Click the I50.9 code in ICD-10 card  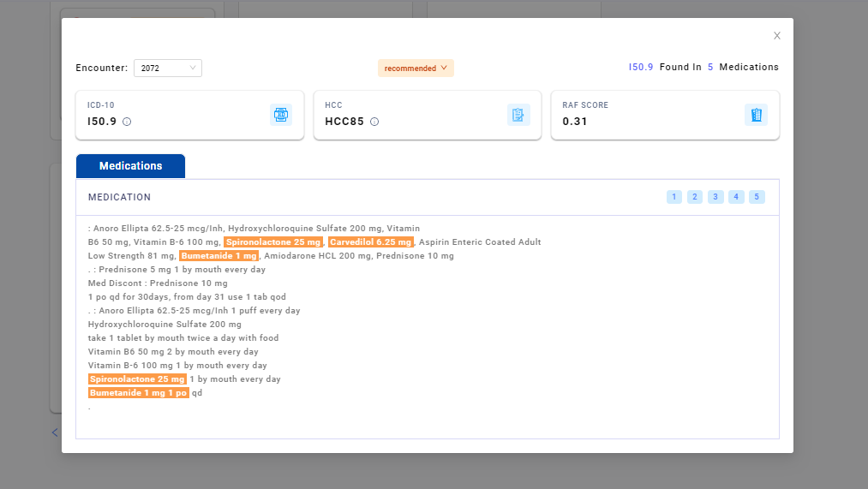pyautogui.click(x=102, y=122)
